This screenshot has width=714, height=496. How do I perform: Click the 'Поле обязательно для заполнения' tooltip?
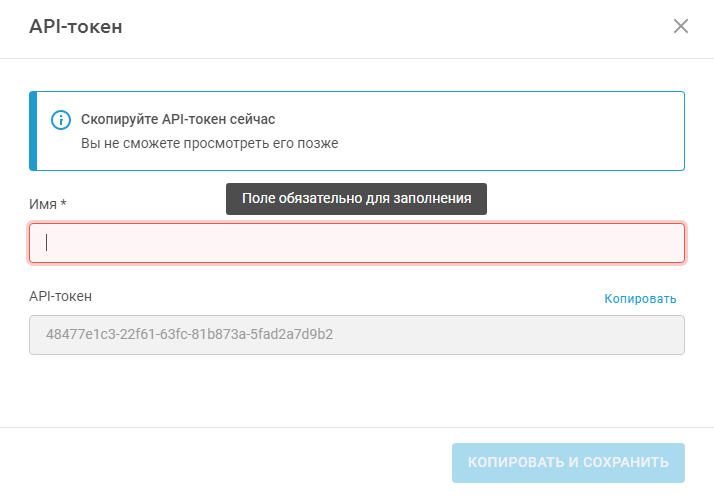tap(356, 198)
